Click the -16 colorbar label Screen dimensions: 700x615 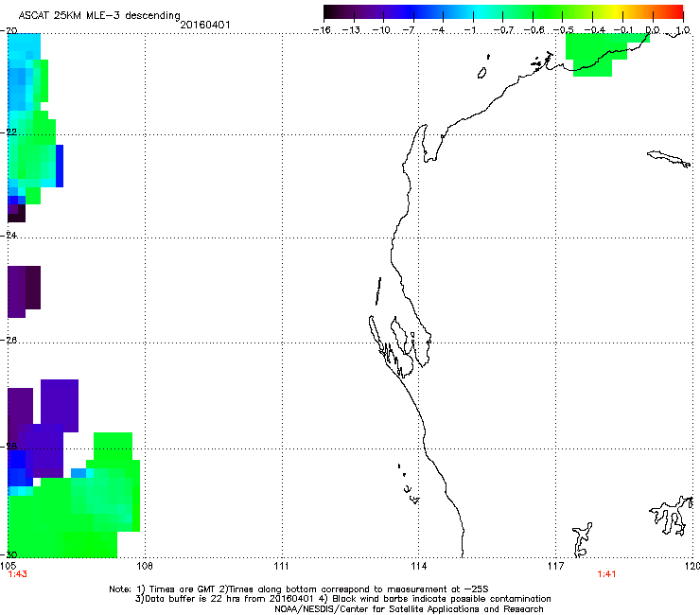click(x=322, y=30)
